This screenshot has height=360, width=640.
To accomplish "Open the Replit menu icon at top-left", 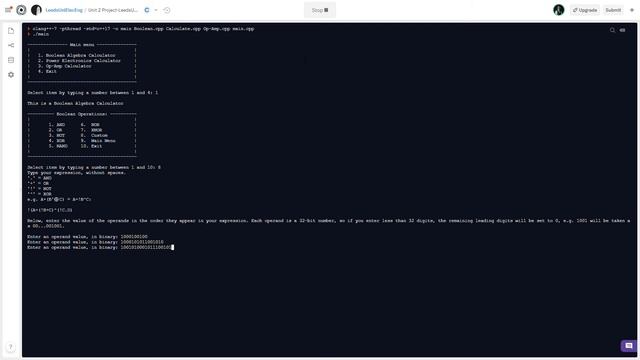I will coord(9,10).
